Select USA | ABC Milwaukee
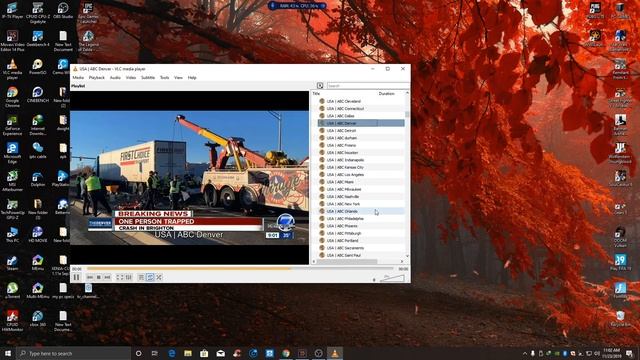Image resolution: width=640 pixels, height=360 pixels. [x=361, y=189]
